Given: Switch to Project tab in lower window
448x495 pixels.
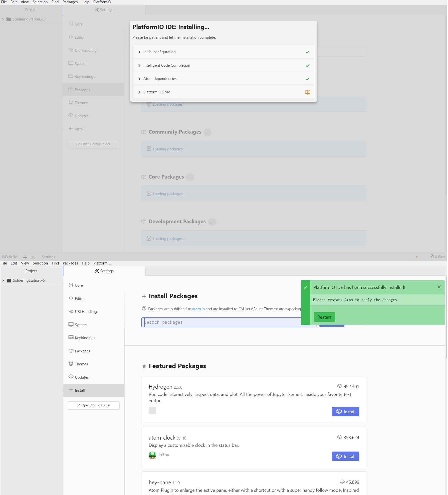Looking at the screenshot, I should 31,271.
